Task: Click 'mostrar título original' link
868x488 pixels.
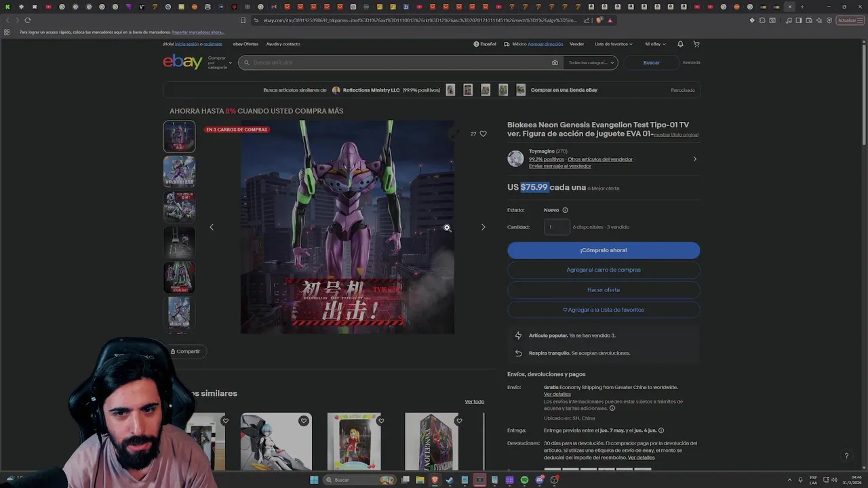Action: point(676,135)
